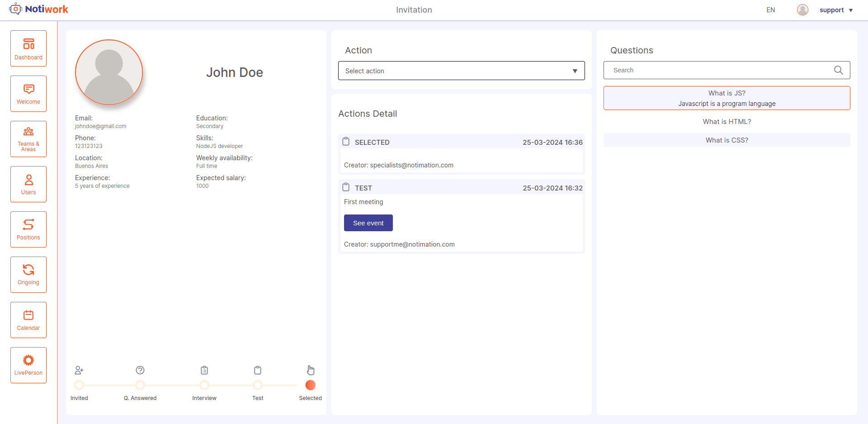The image size is (868, 424).
Task: Click the Buenos Aires location text
Action: tap(91, 166)
